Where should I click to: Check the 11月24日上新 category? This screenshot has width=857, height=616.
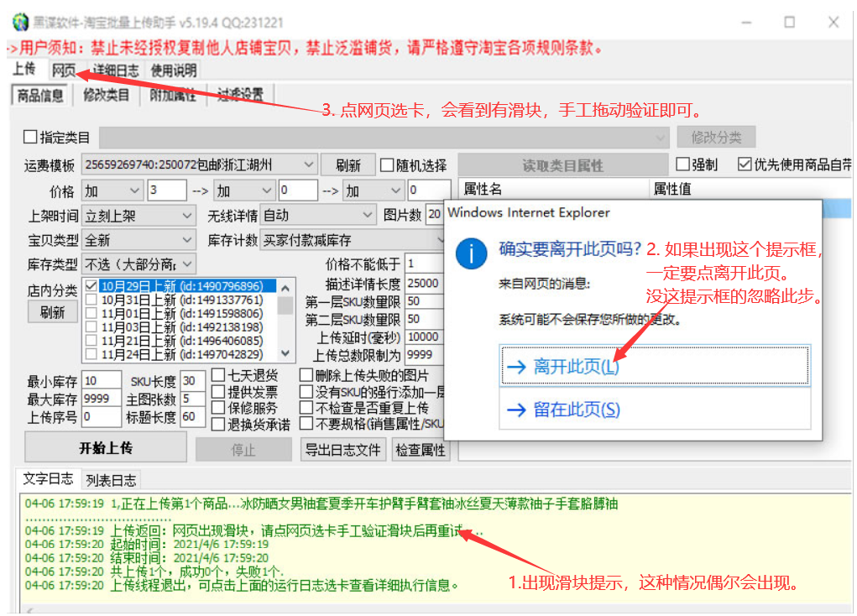click(91, 354)
